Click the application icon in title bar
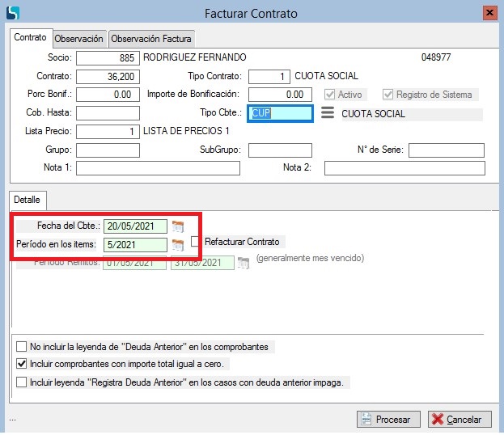Viewport: 504px width, 435px height. pos(11,13)
